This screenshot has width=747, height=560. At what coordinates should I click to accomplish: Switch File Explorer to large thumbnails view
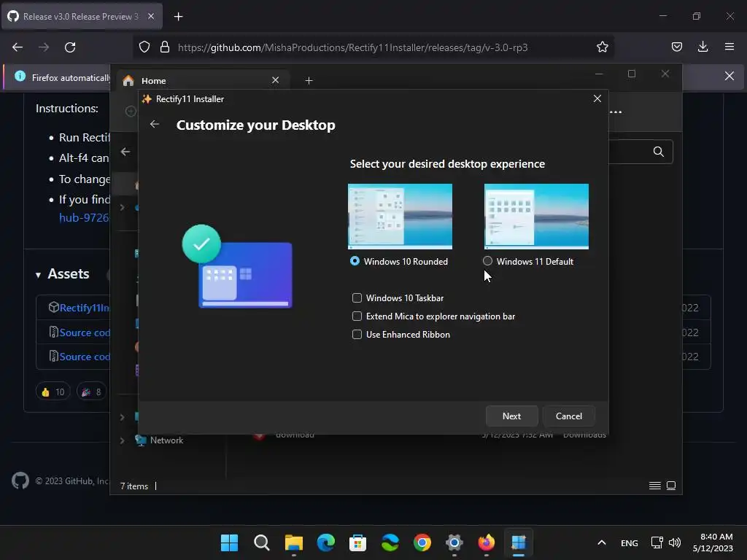pyautogui.click(x=671, y=486)
